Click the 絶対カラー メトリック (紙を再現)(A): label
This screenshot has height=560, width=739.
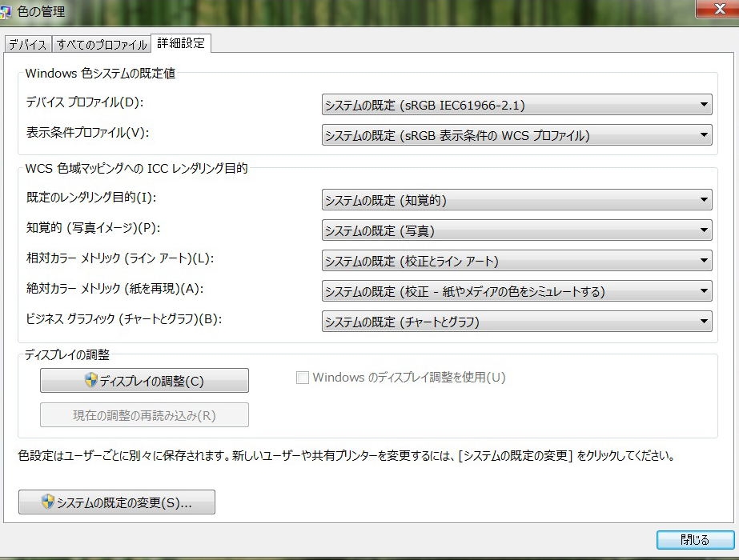(115, 289)
